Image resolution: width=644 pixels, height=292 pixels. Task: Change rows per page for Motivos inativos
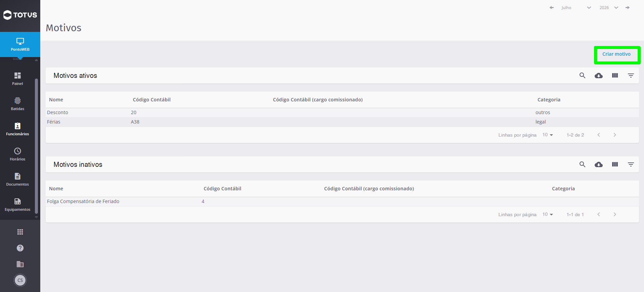[x=548, y=214]
